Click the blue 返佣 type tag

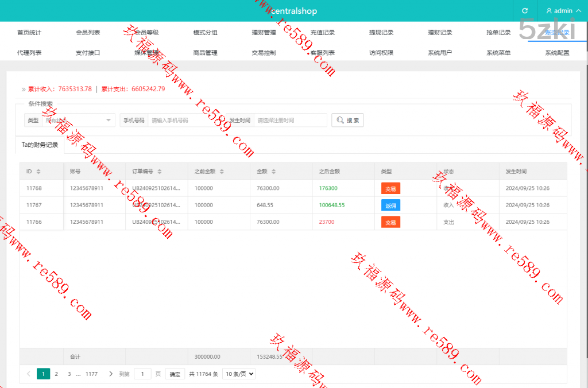[390, 205]
